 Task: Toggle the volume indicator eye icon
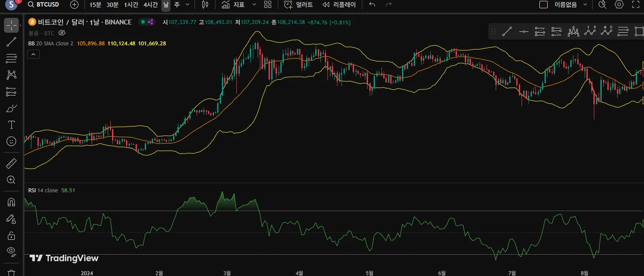(62, 33)
